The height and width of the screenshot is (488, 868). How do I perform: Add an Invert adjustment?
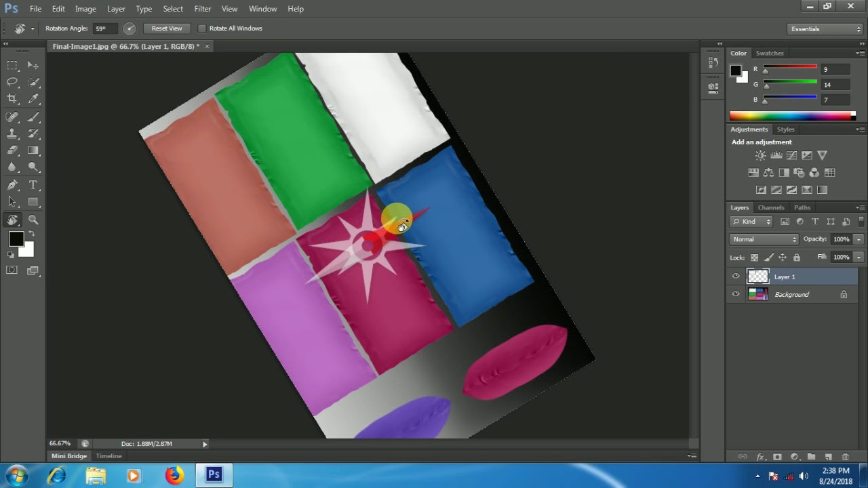click(x=761, y=190)
